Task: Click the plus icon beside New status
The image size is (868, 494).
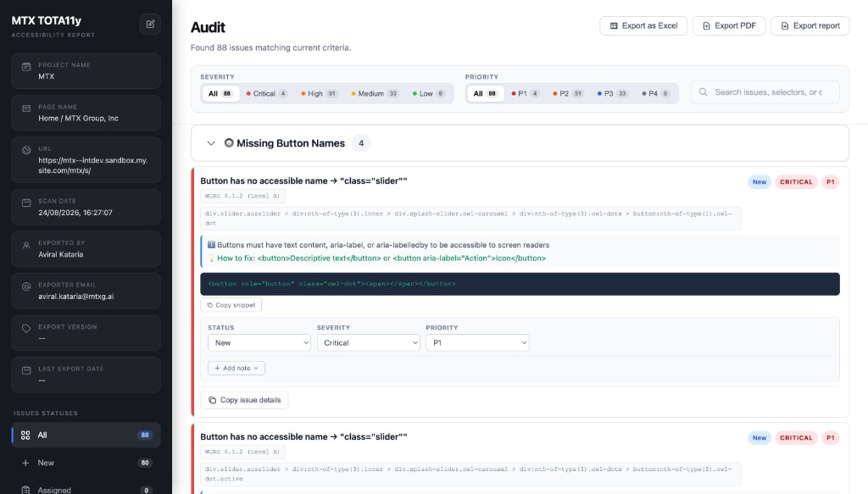Action: point(25,463)
